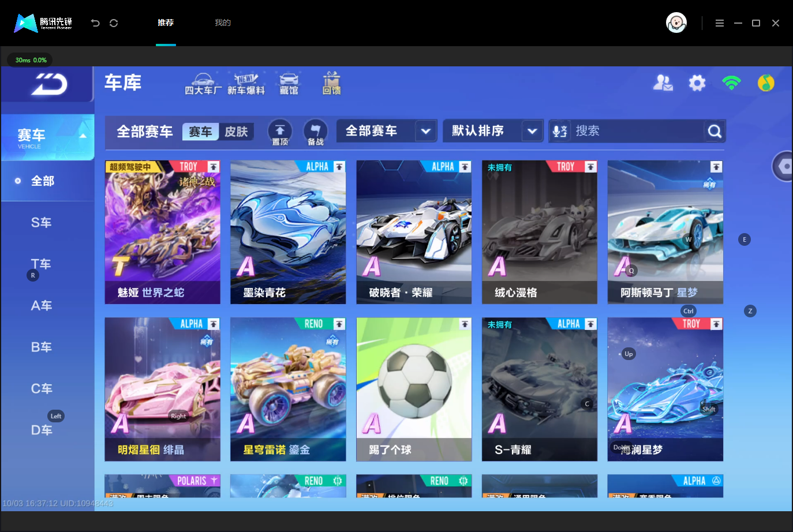Screen dimensions: 793x532
Task: Switch to the 我的 tab
Action: coord(223,23)
